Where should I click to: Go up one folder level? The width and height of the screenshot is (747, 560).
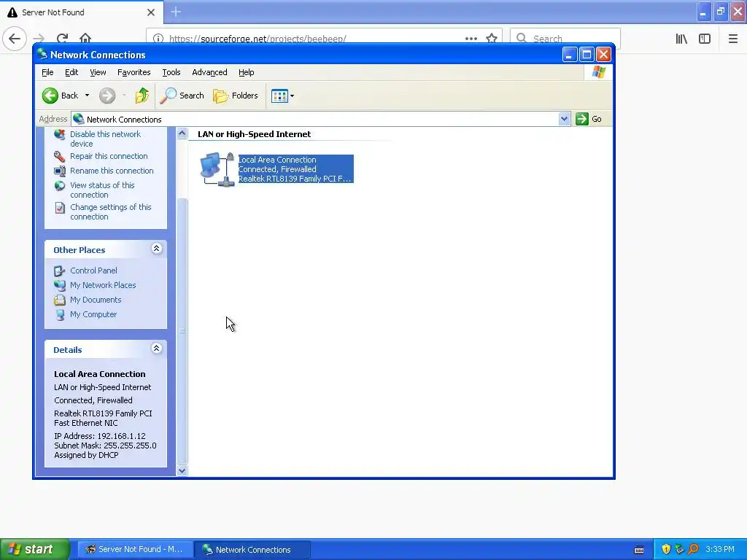[x=142, y=96]
